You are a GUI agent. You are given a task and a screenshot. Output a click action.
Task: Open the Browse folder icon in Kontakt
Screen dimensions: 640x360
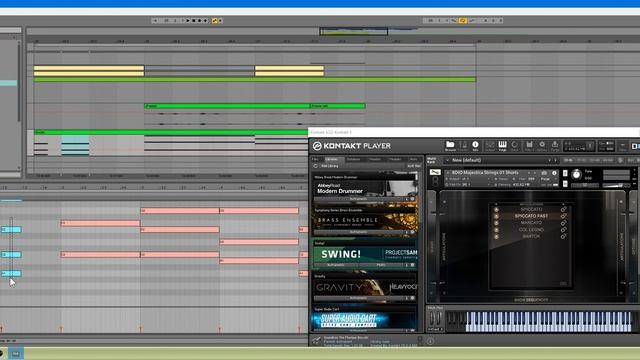pyautogui.click(x=450, y=145)
